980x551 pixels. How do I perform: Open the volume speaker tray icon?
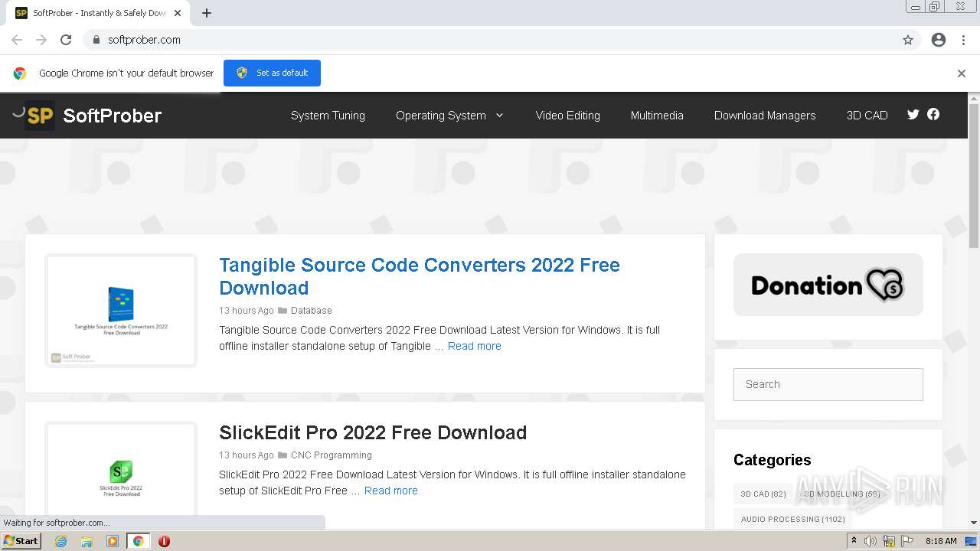871,541
